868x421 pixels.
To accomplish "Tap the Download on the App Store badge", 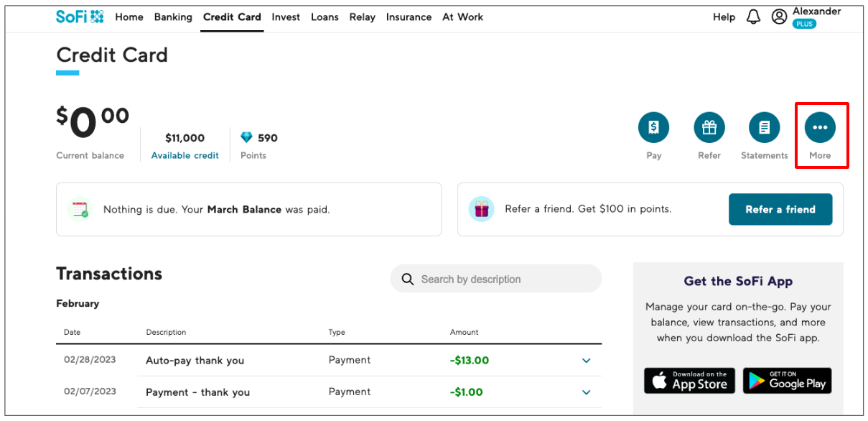I will pyautogui.click(x=686, y=380).
